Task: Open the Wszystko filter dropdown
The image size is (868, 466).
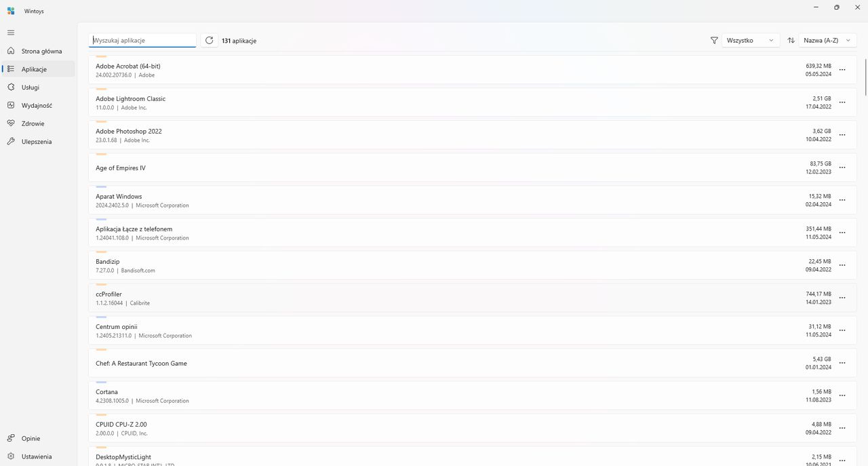Action: [x=751, y=41]
